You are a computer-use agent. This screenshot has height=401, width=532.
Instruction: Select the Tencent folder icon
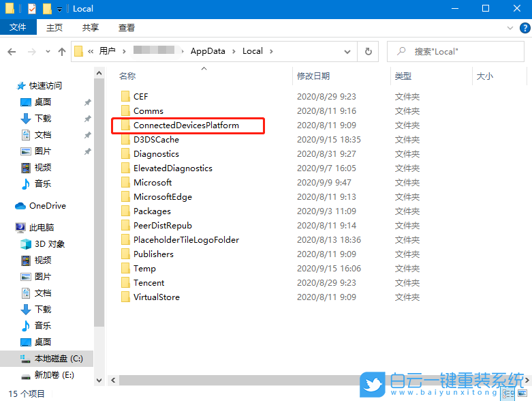coord(125,283)
